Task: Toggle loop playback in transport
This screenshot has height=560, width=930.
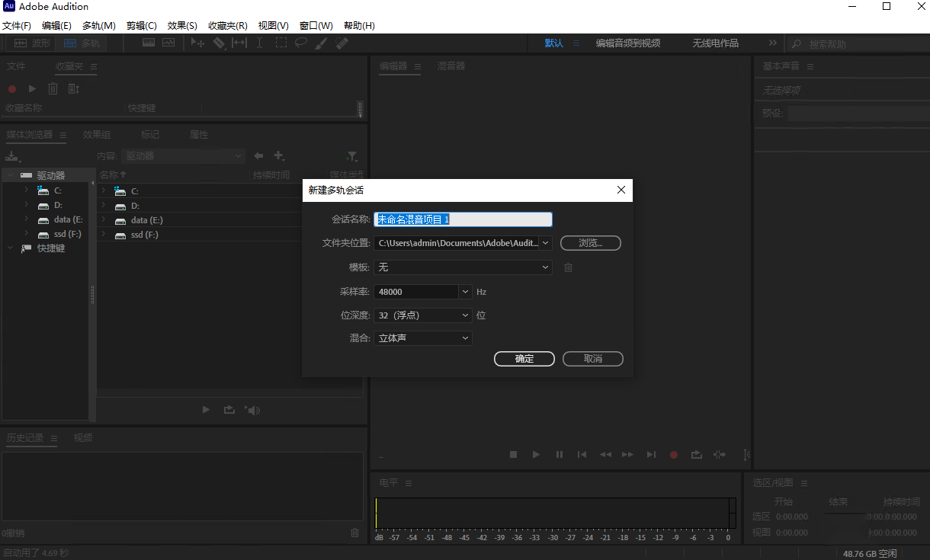Action: (697, 454)
